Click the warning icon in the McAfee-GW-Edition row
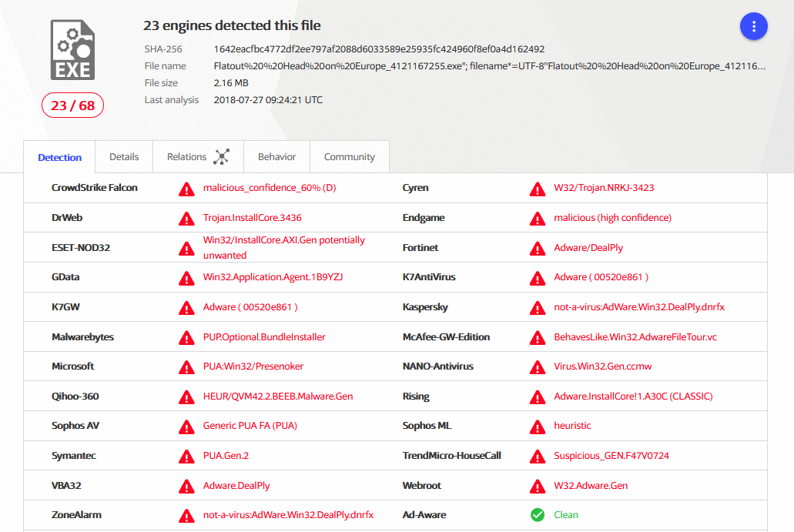Viewport: 794px width, 532px height. (x=538, y=338)
